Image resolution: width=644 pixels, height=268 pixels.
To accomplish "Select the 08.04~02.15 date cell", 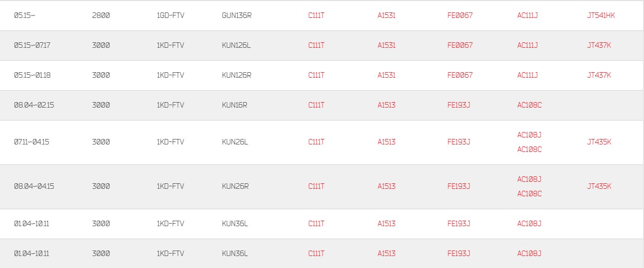I will click(x=34, y=105).
